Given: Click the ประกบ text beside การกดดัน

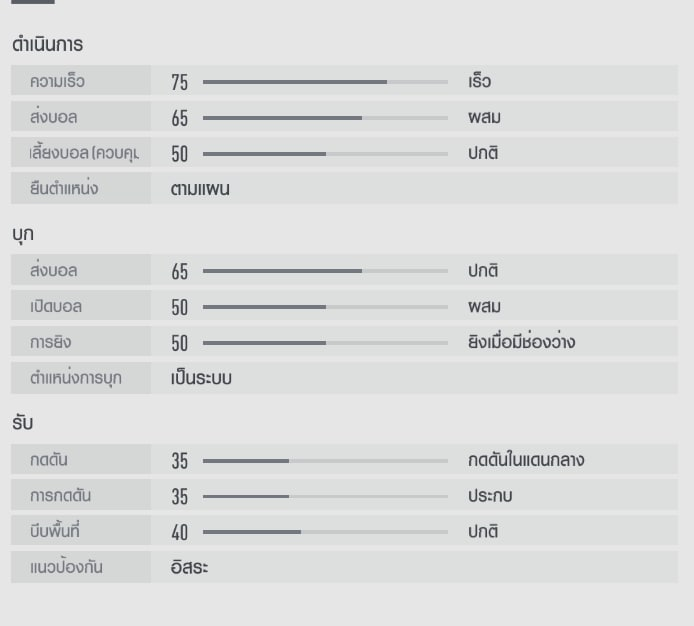Looking at the screenshot, I should (x=490, y=496).
